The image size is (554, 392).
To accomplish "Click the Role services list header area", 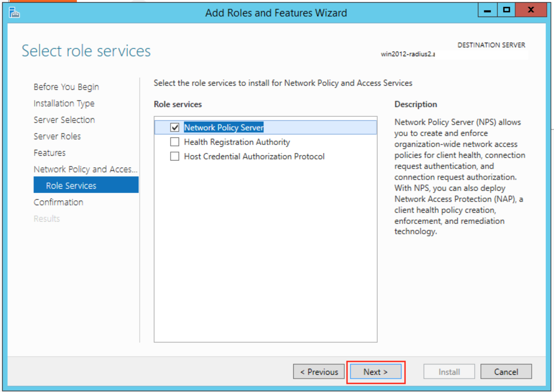I will pos(179,104).
